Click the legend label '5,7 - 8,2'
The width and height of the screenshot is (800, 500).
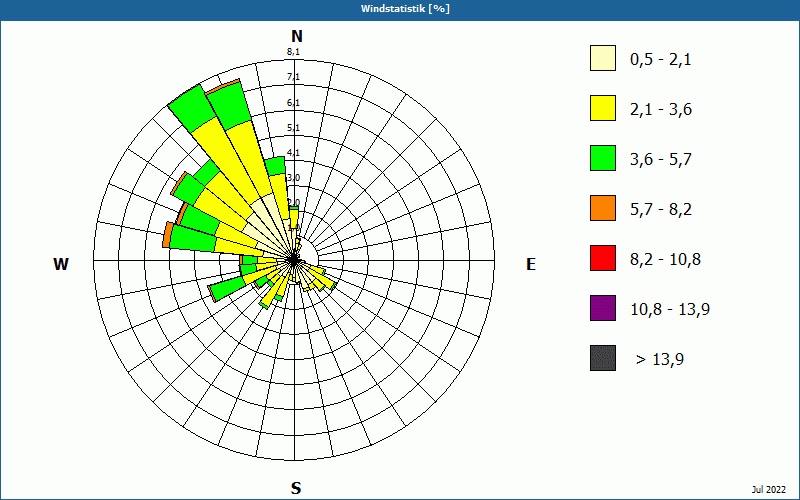661,210
